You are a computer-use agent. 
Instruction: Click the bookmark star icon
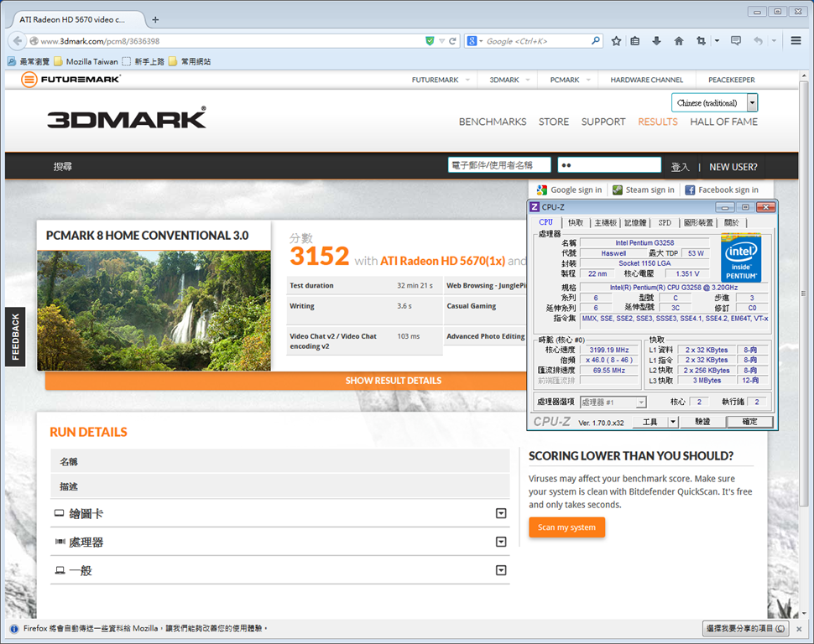click(616, 41)
